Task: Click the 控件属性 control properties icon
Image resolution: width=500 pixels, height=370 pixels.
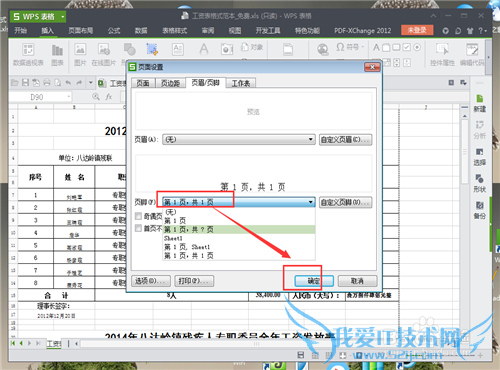Action: point(442,49)
